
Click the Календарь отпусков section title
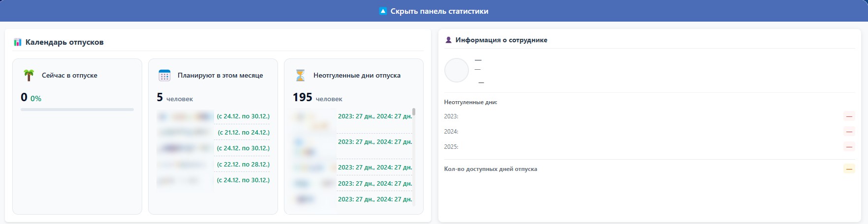(64, 42)
